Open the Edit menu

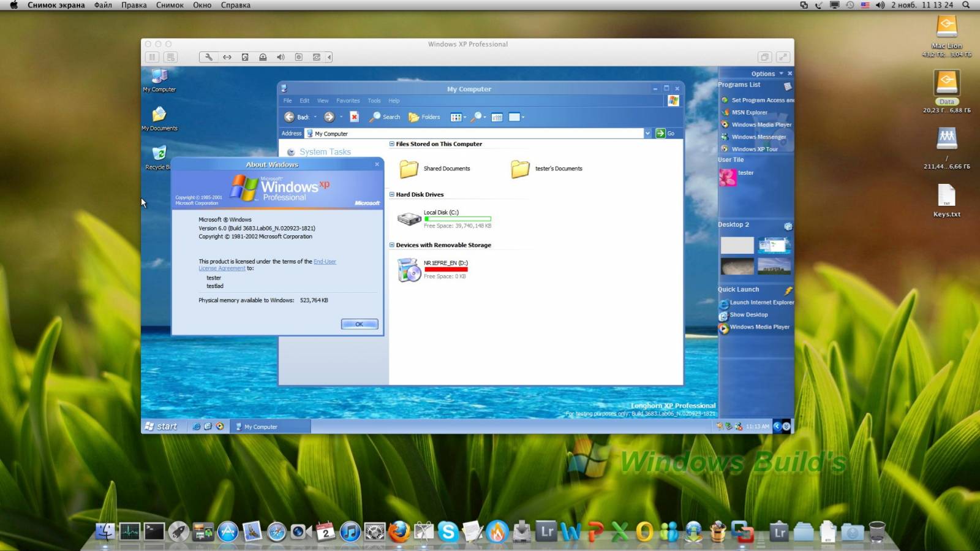coord(304,101)
